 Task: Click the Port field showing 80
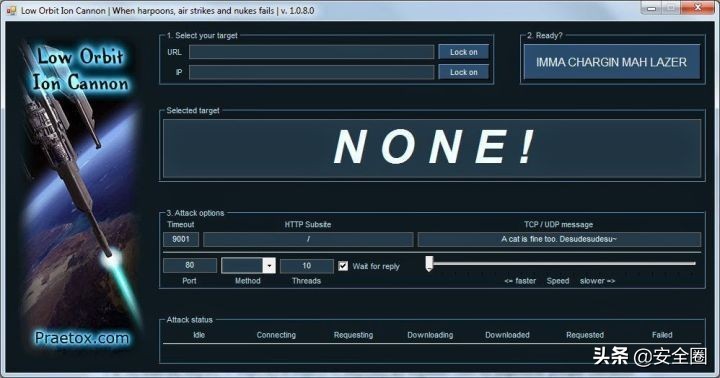click(190, 265)
